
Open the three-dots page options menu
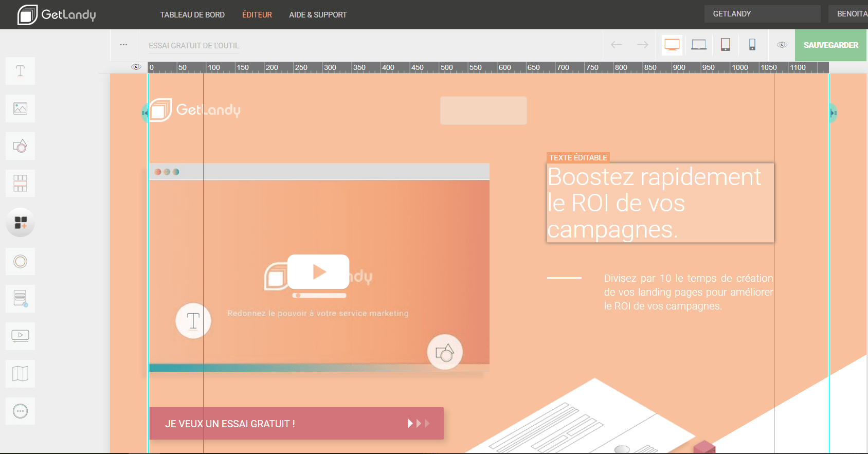pos(123,45)
